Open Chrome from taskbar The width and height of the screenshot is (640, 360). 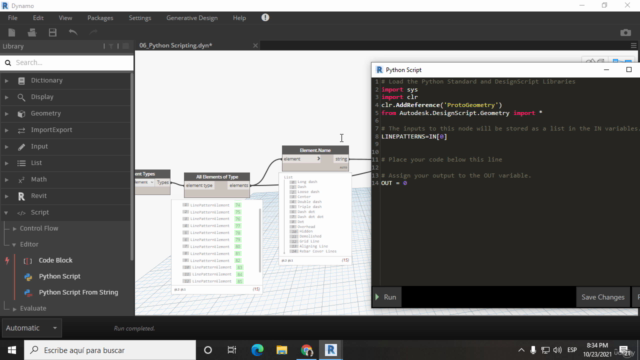307,350
